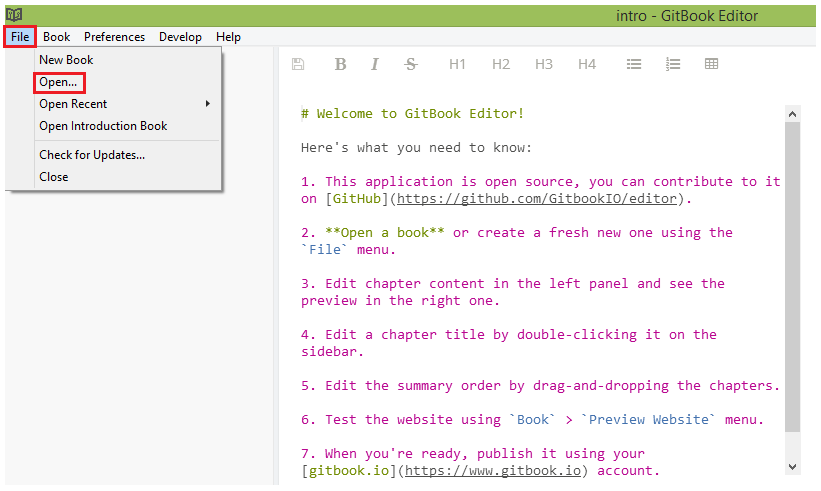Choose Open Introduction Book
This screenshot has width=821, height=491.
pos(128,126)
